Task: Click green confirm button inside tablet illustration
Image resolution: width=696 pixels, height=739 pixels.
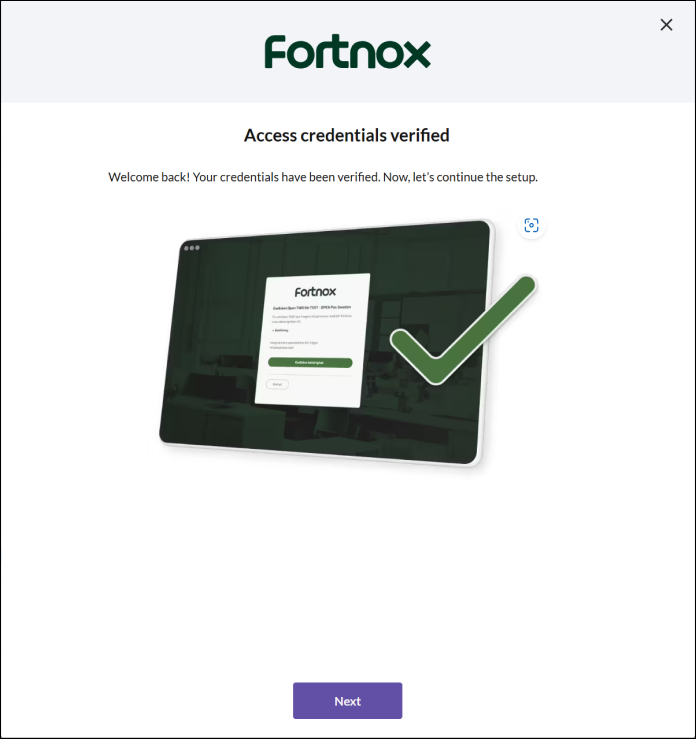Action: (x=310, y=362)
